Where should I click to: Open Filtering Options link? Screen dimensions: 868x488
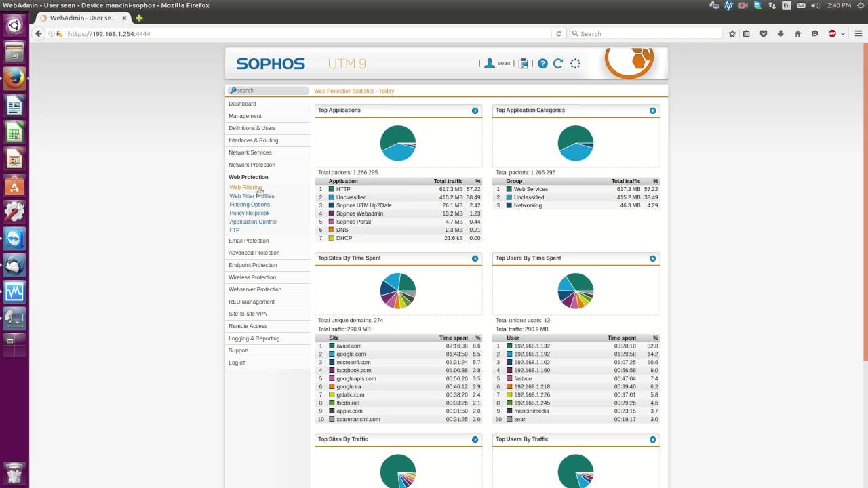pos(250,205)
